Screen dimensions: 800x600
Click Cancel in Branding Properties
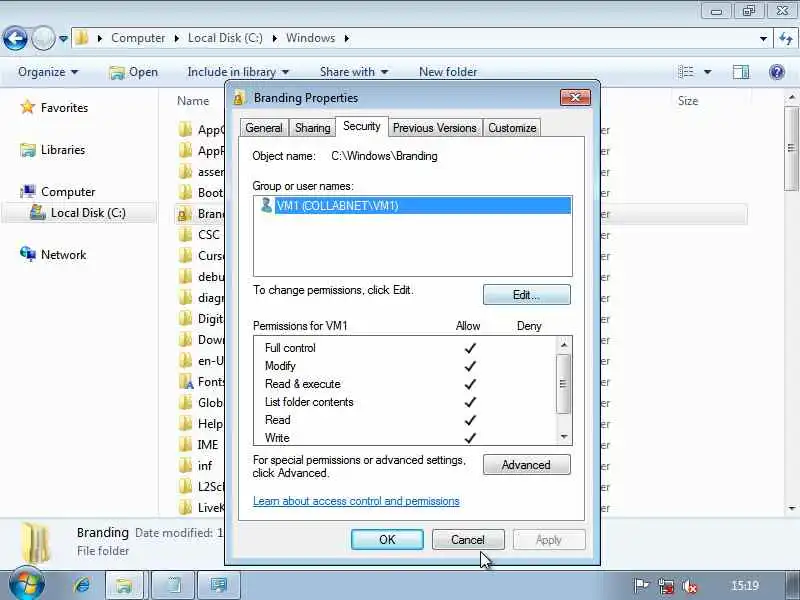tap(468, 540)
